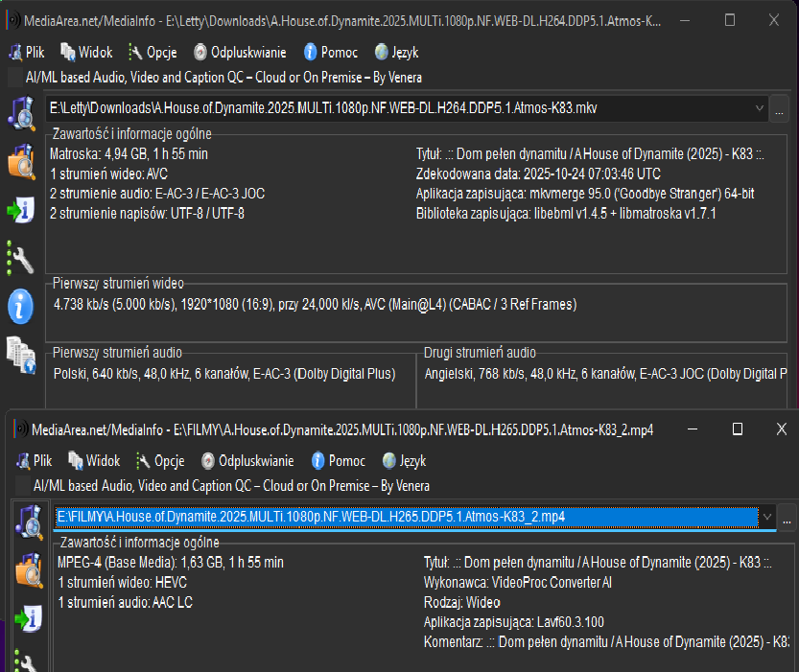
Task: Click the highlighted .mp4 file path field
Action: [x=403, y=518]
